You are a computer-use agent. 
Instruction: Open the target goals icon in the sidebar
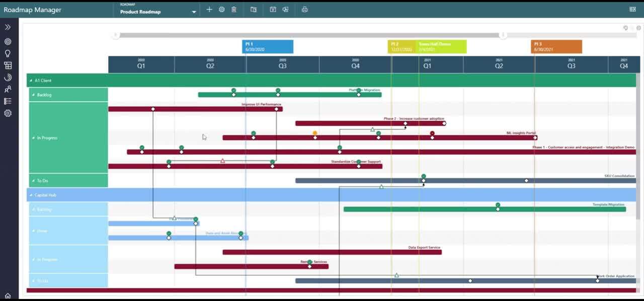coord(8,41)
